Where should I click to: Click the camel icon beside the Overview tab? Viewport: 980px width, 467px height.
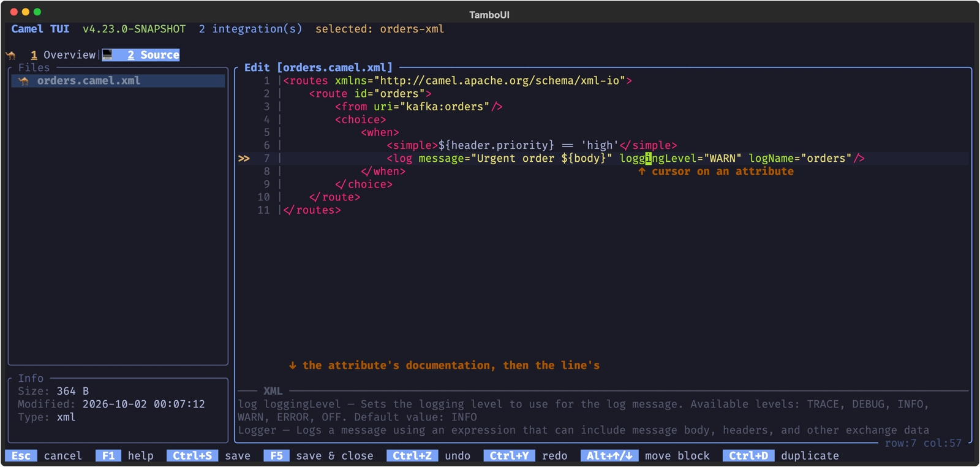coord(12,55)
